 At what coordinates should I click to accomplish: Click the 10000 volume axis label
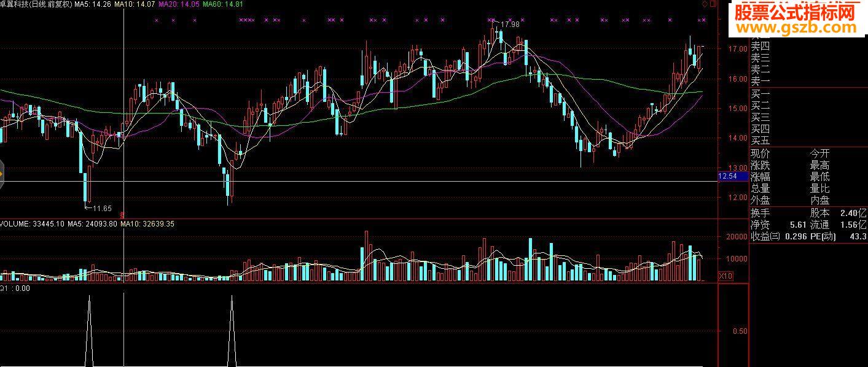click(x=737, y=259)
